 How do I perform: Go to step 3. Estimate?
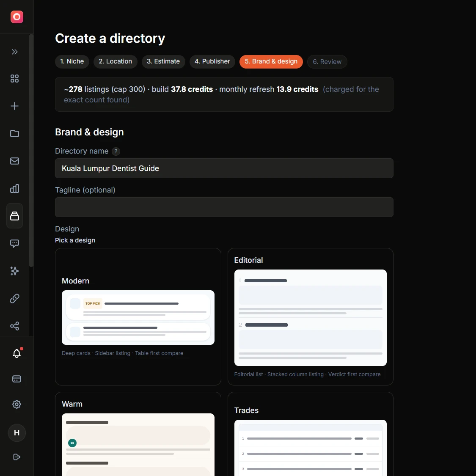coord(163,62)
